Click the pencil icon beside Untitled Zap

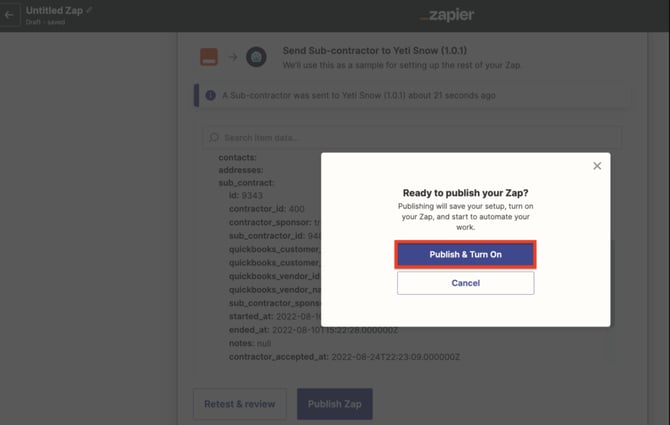pos(90,10)
